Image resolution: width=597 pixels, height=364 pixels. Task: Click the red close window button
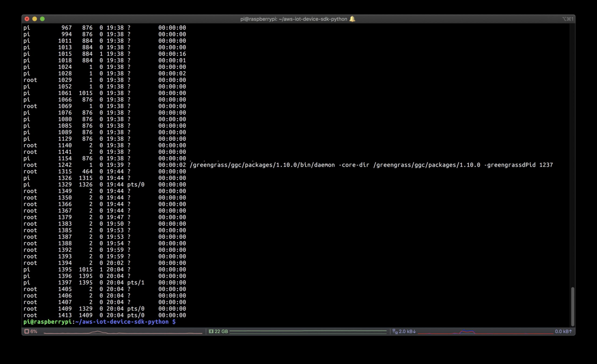coord(27,19)
